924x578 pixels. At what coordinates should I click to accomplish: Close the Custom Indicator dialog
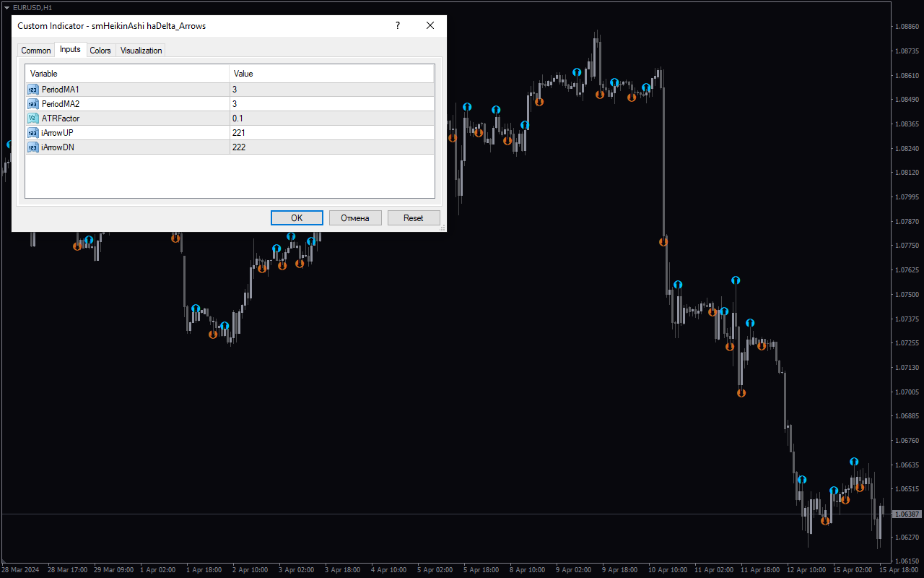tap(430, 25)
